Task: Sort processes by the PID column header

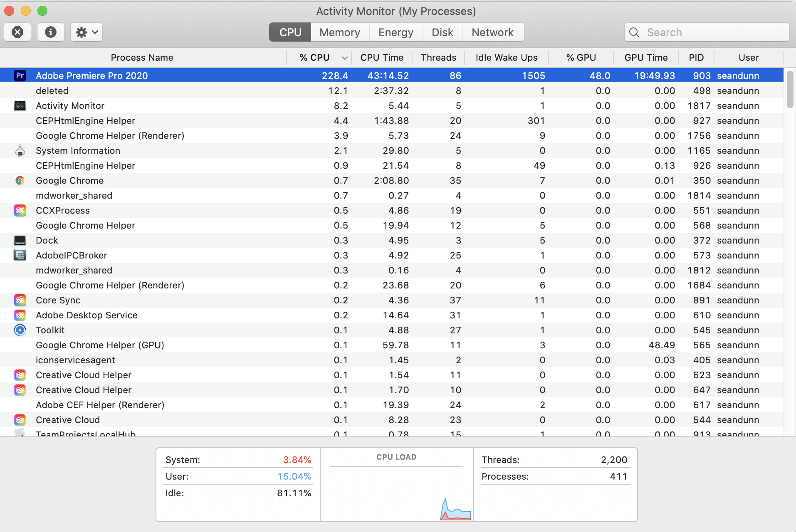Action: [695, 57]
